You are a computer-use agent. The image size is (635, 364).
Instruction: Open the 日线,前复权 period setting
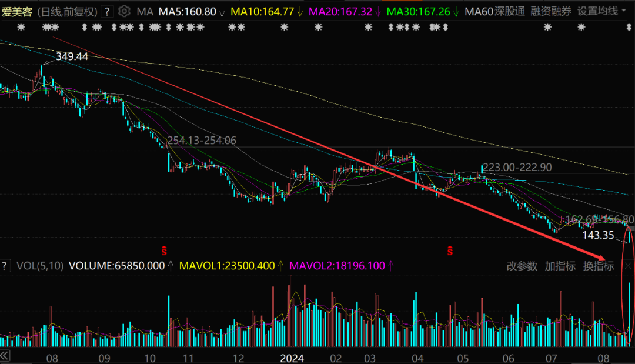click(x=67, y=12)
